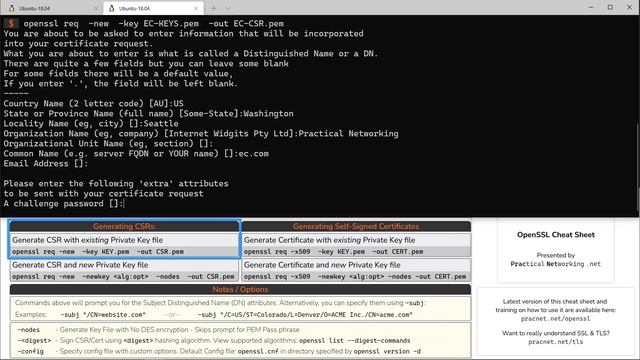
Task: Click the 'OpenSSL Cheat Sheet' title
Action: (556, 235)
